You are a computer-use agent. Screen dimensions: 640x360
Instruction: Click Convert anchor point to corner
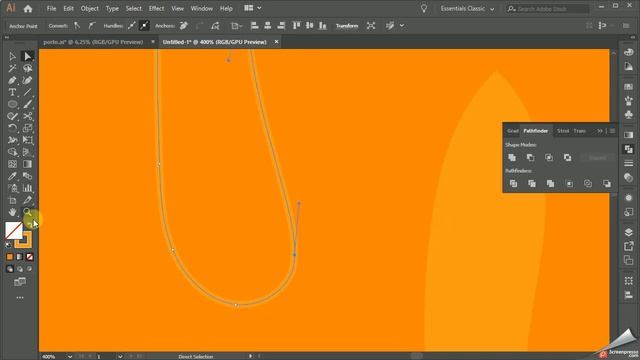point(77,26)
